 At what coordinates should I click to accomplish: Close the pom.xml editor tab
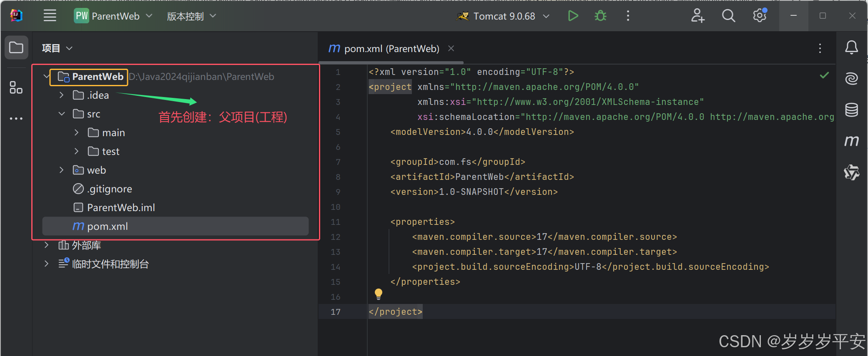pyautogui.click(x=451, y=48)
